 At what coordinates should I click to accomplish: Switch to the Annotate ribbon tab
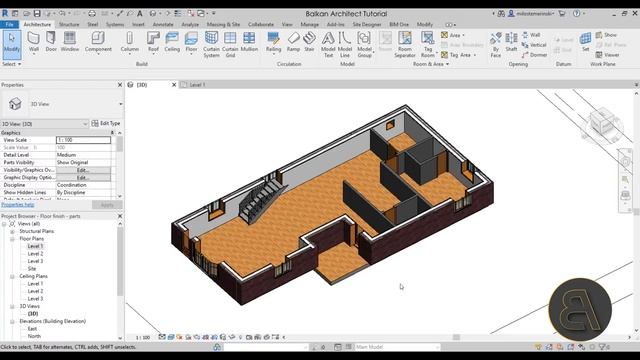pyautogui.click(x=163, y=24)
